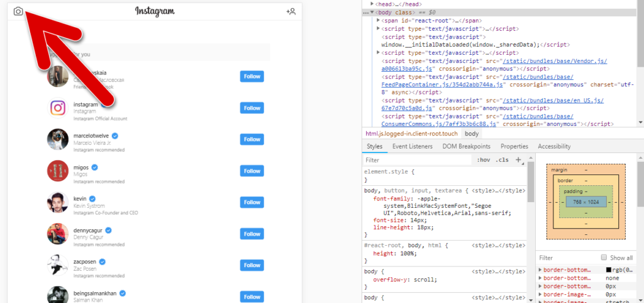The image size is (644, 303).
Task: Expand the script node above Vendor.js
Action: pos(378,53)
